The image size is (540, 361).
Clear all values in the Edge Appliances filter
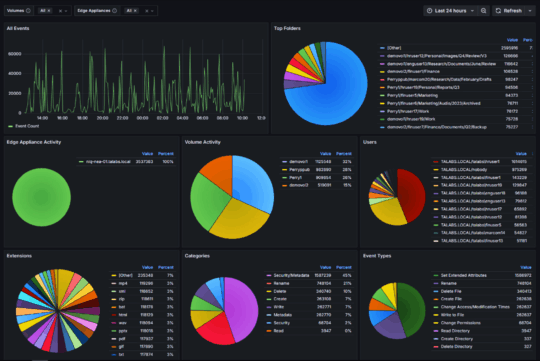click(x=147, y=11)
